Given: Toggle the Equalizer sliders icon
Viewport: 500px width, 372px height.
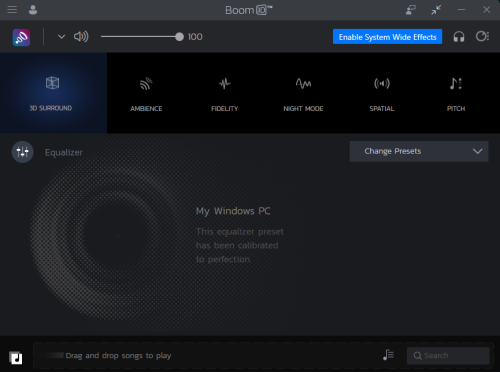Looking at the screenshot, I should pos(23,152).
